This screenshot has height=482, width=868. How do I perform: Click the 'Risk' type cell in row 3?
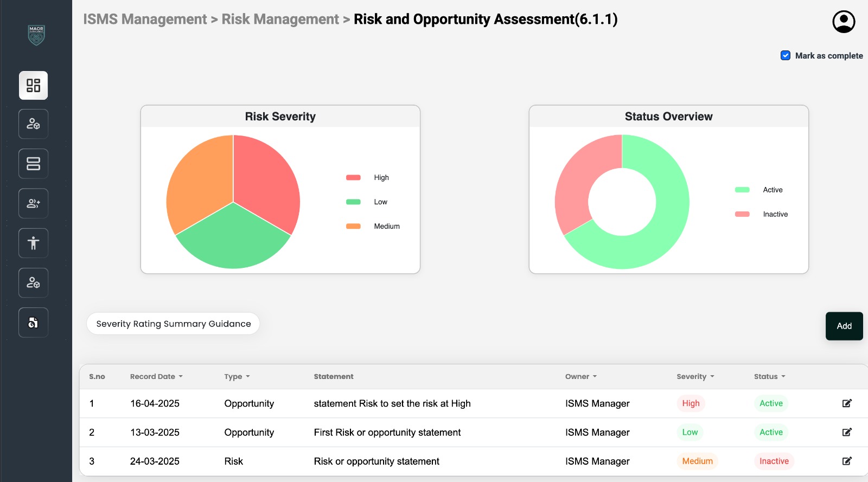click(x=234, y=461)
